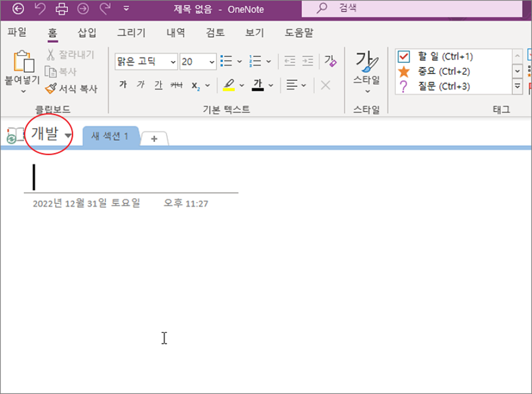The height and width of the screenshot is (394, 532).
Task: Click 복사 copy button
Action: point(61,72)
